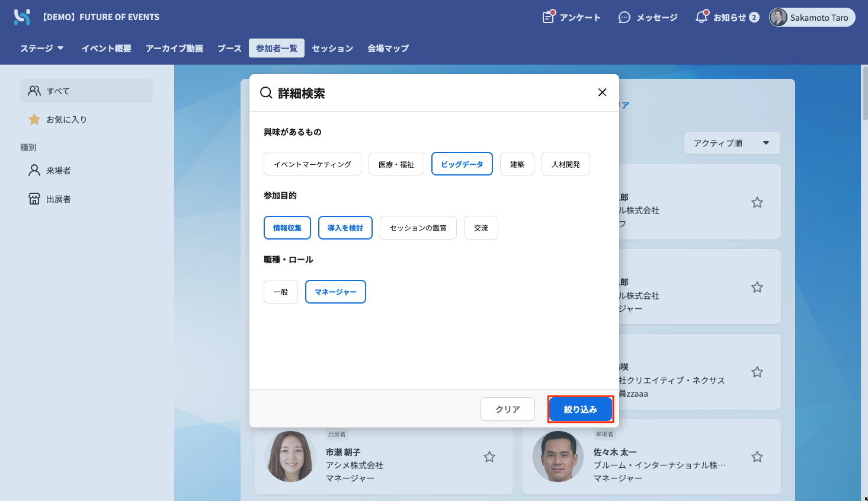
Task: Favorite 佐々木 太一 with star icon
Action: point(757,457)
